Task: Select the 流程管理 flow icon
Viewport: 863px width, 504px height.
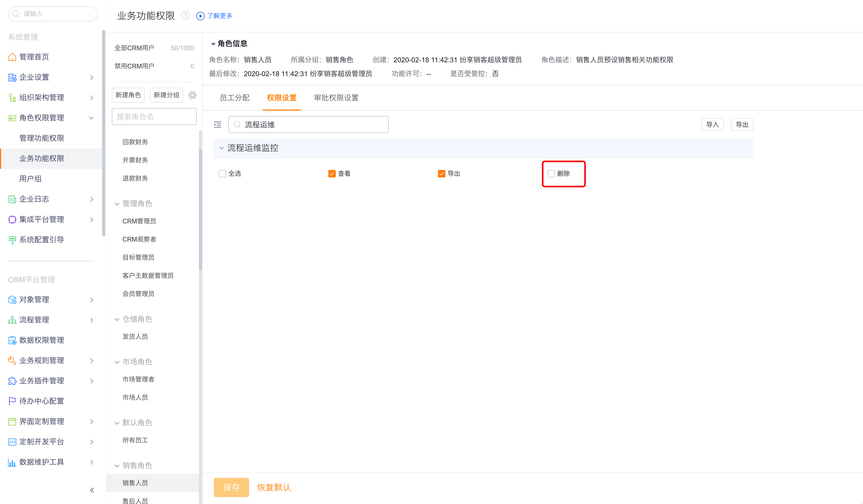Action: click(x=12, y=320)
